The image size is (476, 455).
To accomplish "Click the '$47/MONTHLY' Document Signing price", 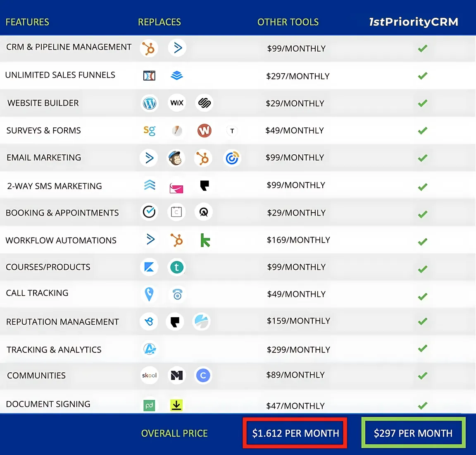I will coord(295,406).
